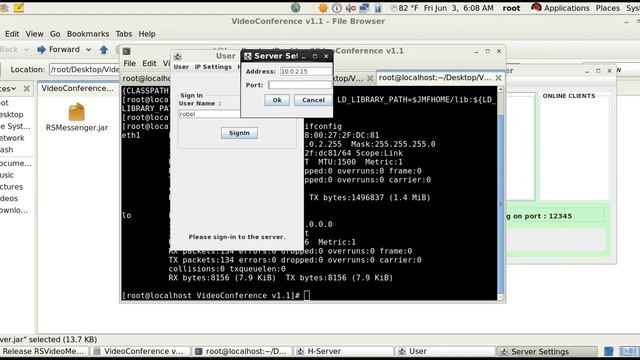Click the weather sun icon in top panel
The height and width of the screenshot is (360, 640).
323,8
